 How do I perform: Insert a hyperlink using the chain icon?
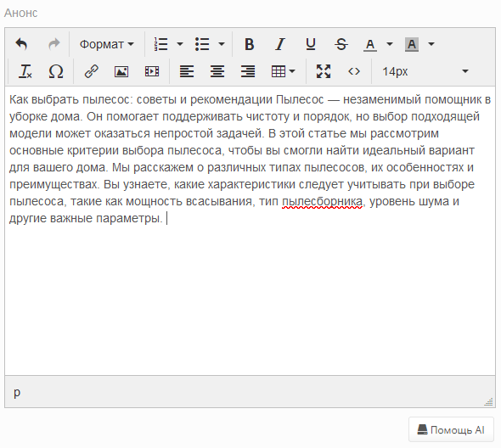pyautogui.click(x=91, y=71)
